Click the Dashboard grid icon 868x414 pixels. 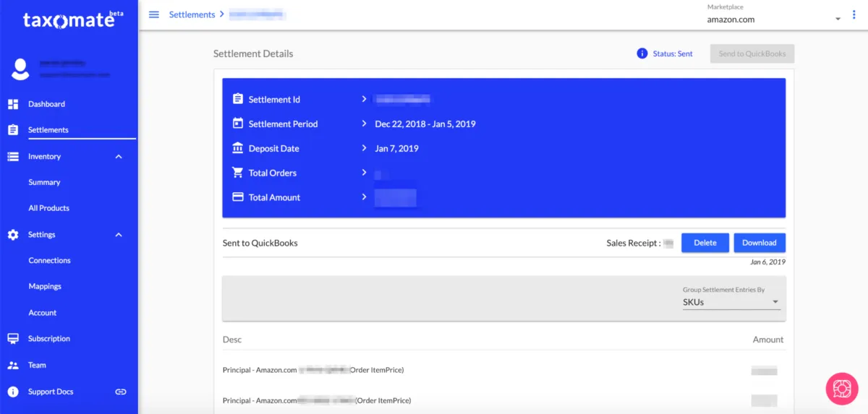(13, 104)
